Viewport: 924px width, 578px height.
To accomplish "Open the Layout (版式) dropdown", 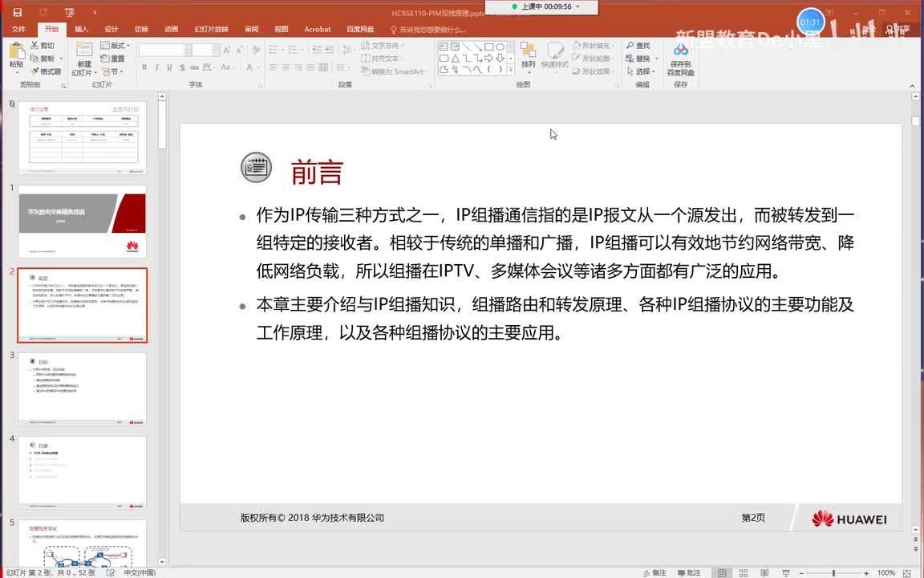I will coord(115,46).
